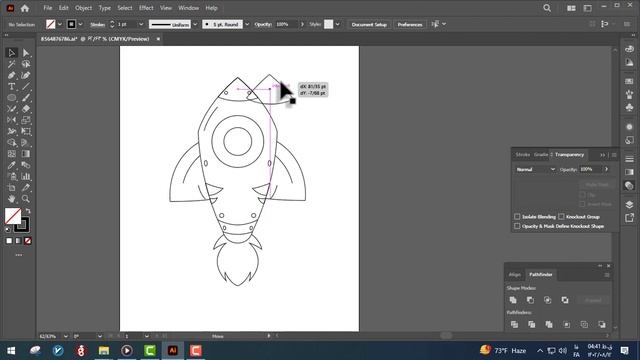Click Minus Front in Pathfinder
The width and height of the screenshot is (640, 360).
(530, 300)
